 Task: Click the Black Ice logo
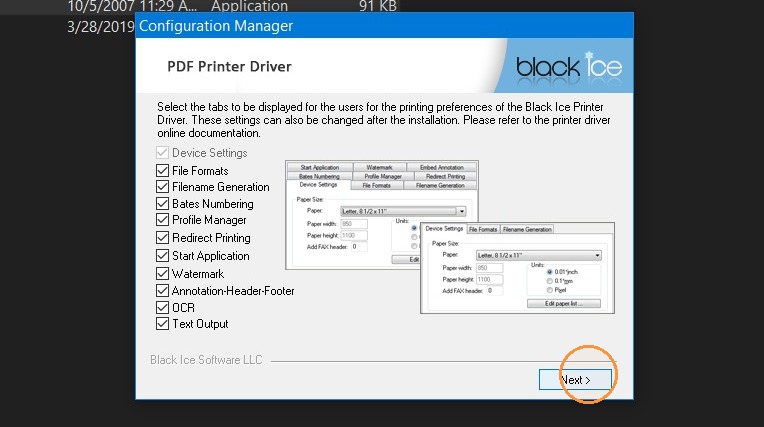point(568,66)
